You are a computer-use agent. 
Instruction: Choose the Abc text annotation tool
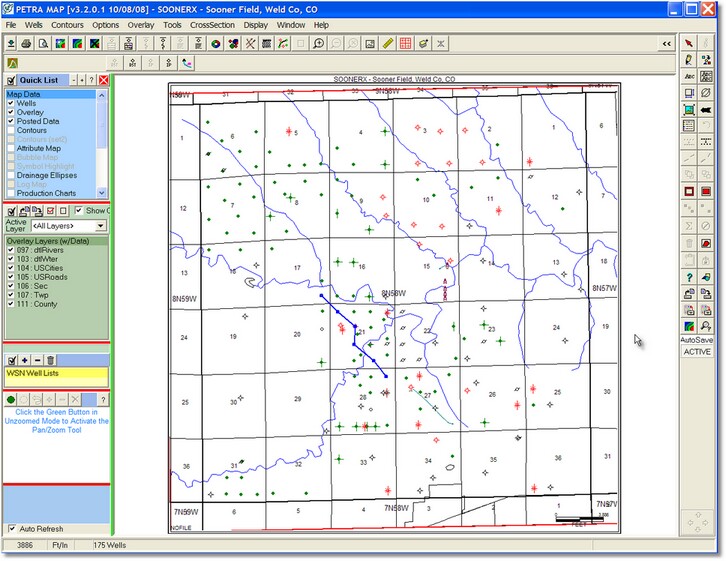click(x=689, y=76)
